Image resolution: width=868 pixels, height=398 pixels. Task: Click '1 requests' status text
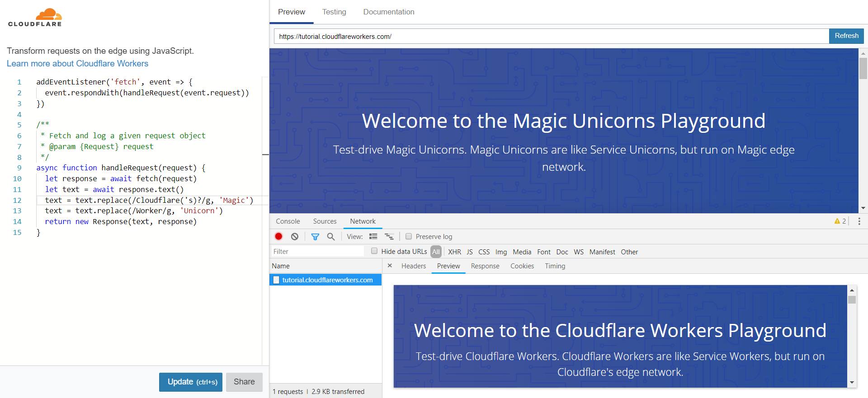pos(288,392)
